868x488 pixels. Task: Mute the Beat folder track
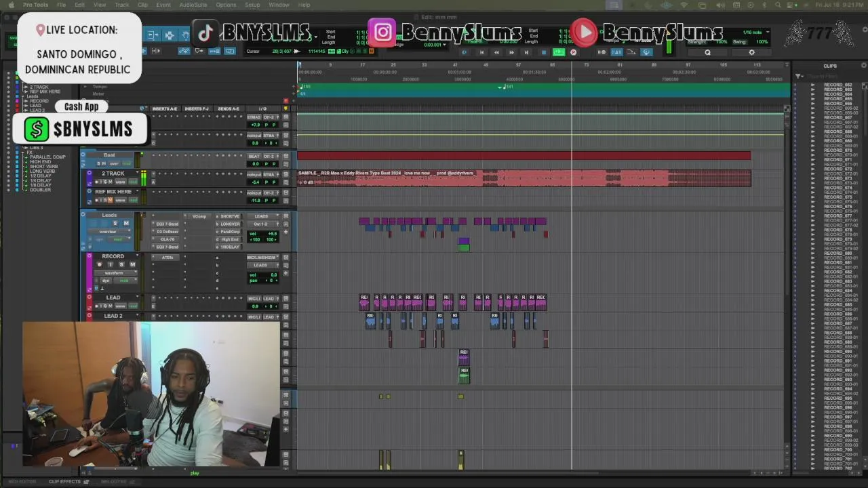tap(104, 163)
